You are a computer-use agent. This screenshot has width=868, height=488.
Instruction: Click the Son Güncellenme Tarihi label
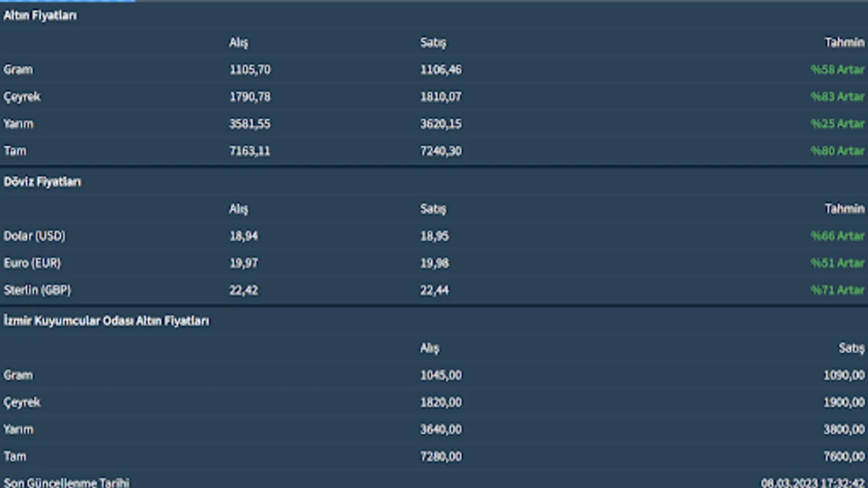(x=67, y=482)
